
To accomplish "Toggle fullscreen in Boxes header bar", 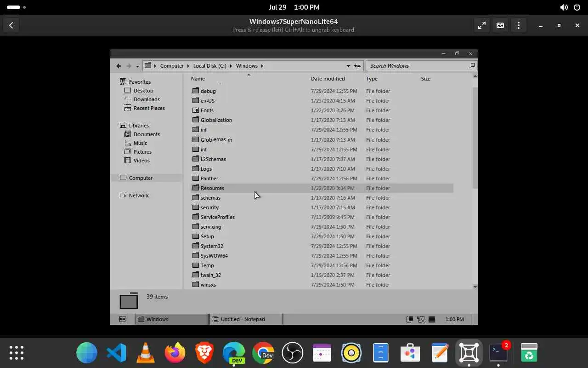I will (x=482, y=26).
